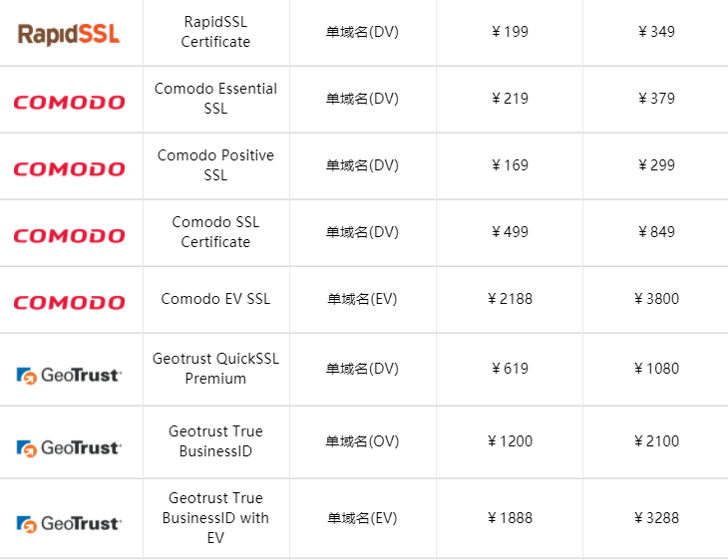Image resolution: width=728 pixels, height=560 pixels.
Task: Open the Comodo EV SSL product name
Action: coord(215,299)
